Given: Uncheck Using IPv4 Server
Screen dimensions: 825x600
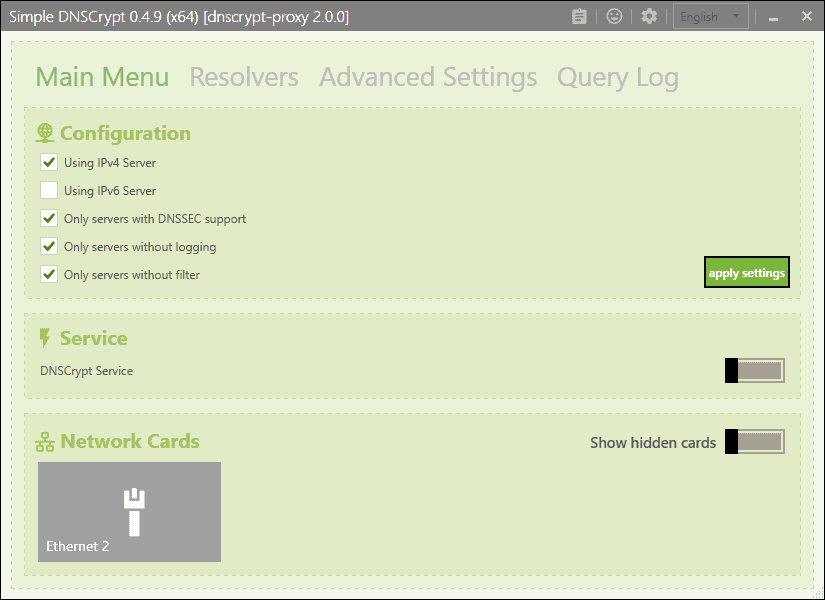Looking at the screenshot, I should point(48,162).
